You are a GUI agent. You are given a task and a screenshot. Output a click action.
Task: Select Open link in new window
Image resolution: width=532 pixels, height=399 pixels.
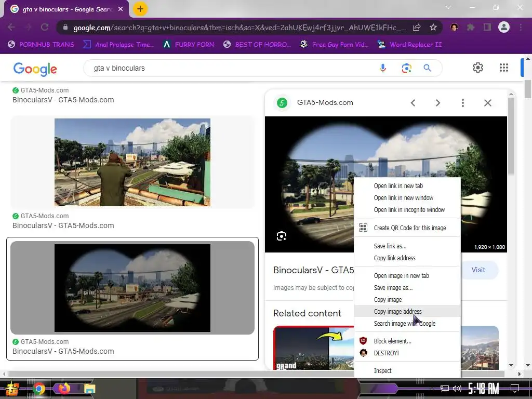pos(407,198)
